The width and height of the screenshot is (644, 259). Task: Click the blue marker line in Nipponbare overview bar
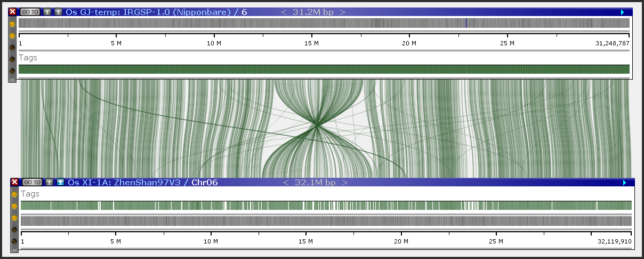pyautogui.click(x=466, y=23)
